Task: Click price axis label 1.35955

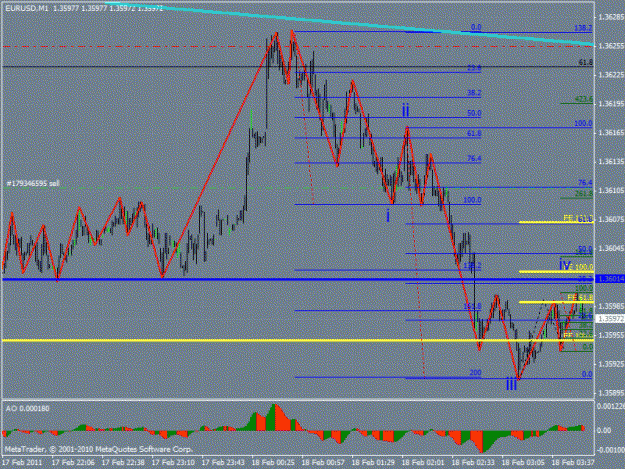Action: 611,335
